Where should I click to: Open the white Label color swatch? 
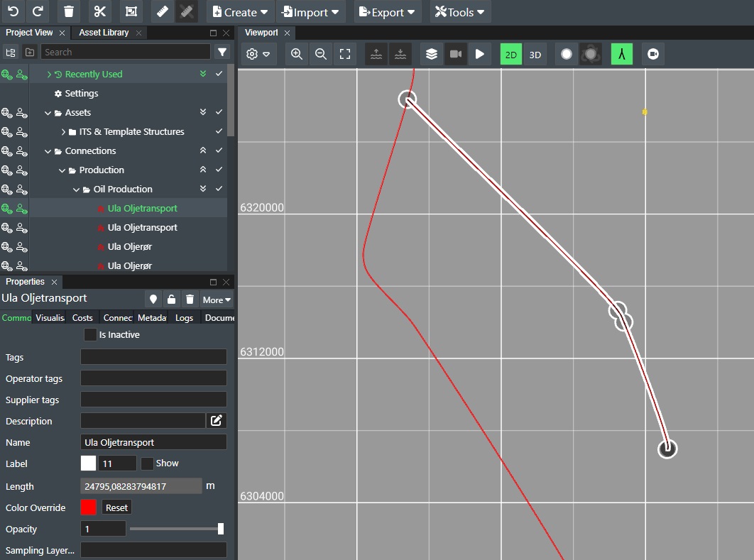pyautogui.click(x=89, y=463)
